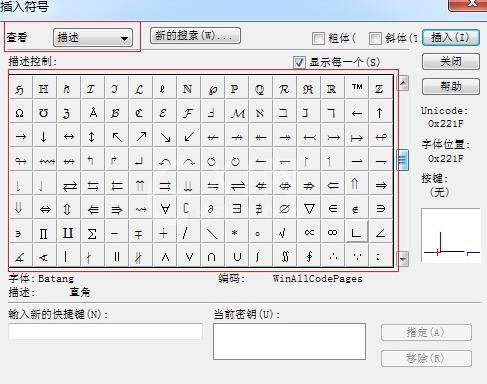The image size is (487, 384).
Task: Toggle the 斜体 italic checkbox
Action: click(375, 38)
